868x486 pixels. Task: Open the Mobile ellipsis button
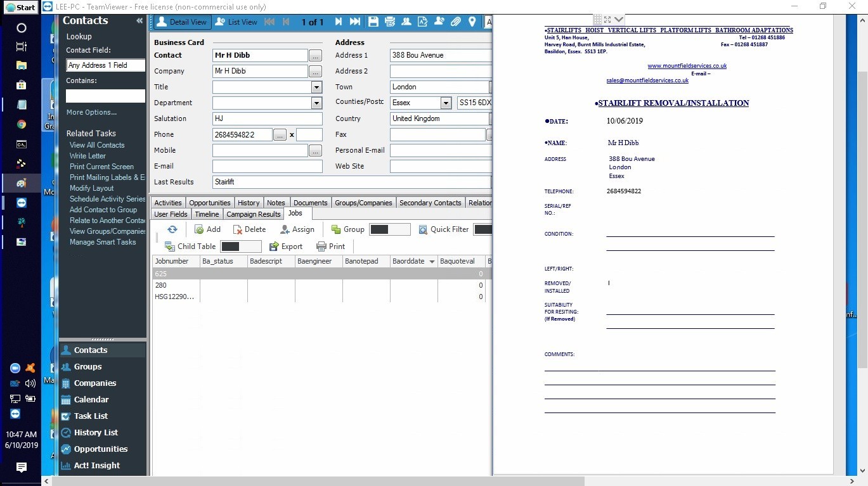click(315, 151)
